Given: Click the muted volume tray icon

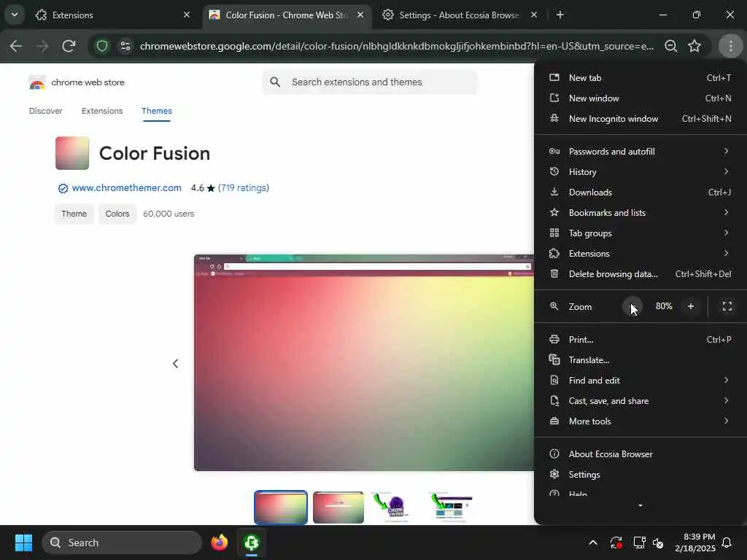Looking at the screenshot, I should pyautogui.click(x=659, y=542).
